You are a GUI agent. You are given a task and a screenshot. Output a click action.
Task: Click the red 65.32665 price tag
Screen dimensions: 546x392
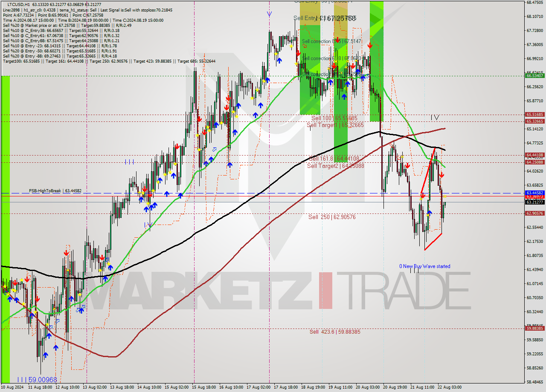534,121
